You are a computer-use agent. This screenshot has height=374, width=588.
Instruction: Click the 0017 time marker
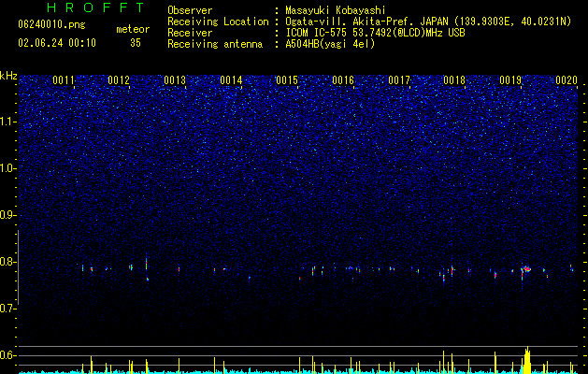click(399, 80)
